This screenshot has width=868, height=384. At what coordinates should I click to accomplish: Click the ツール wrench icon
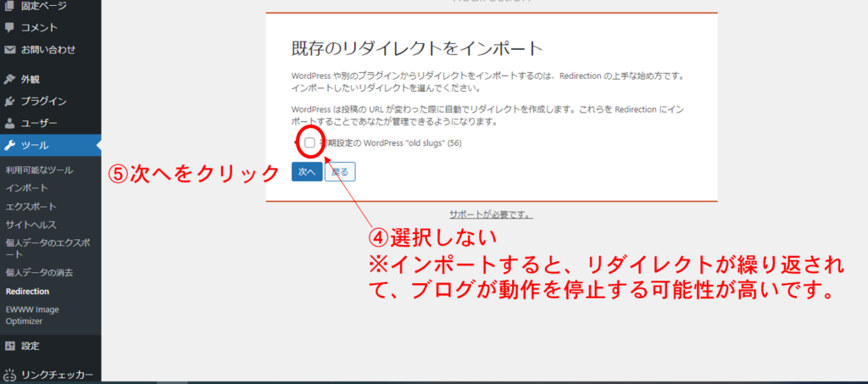[x=9, y=146]
